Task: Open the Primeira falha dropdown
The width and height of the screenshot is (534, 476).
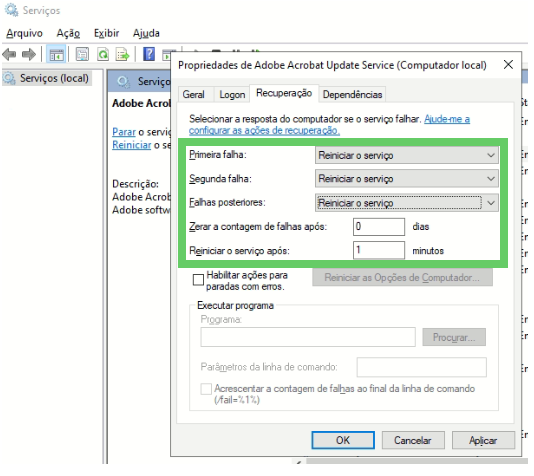Action: 407,156
